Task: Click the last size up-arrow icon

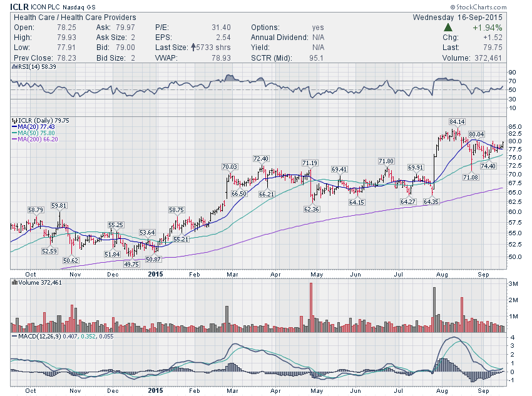Action: (x=193, y=47)
